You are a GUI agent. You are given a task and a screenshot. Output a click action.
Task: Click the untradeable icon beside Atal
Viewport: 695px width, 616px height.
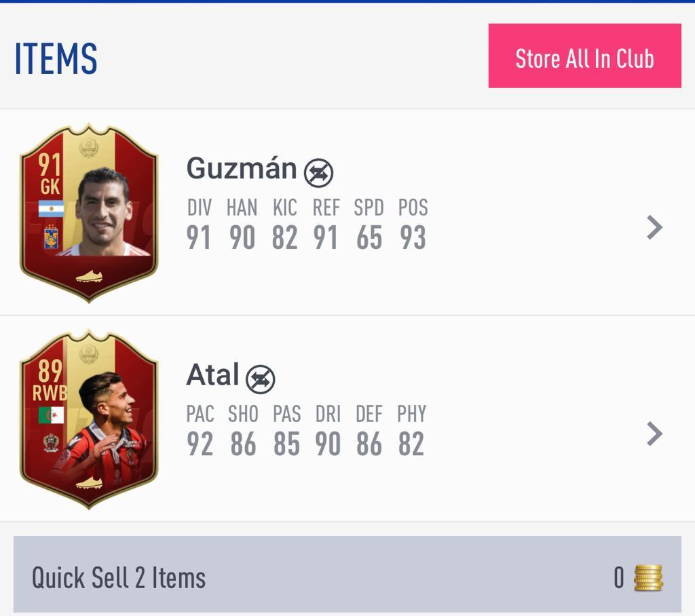[x=261, y=379]
